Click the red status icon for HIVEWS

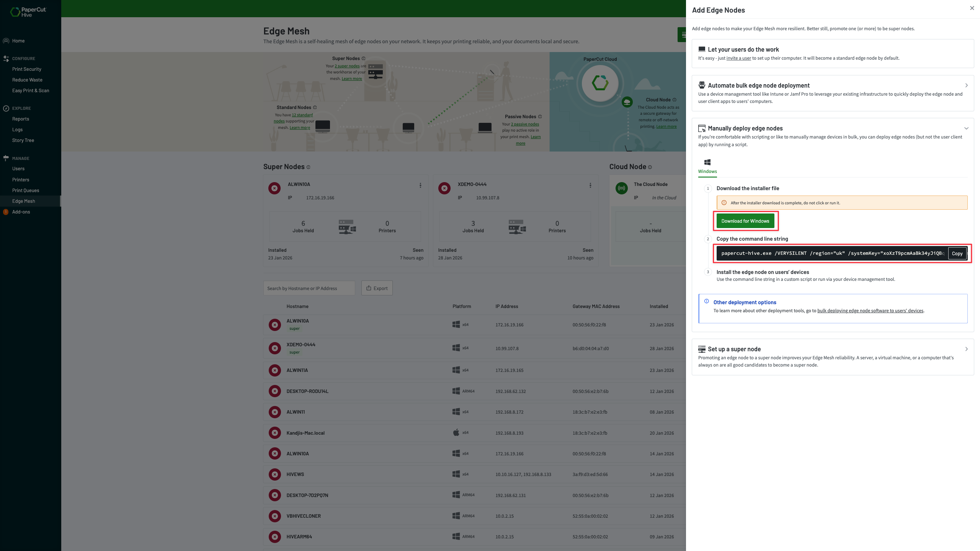coord(274,474)
